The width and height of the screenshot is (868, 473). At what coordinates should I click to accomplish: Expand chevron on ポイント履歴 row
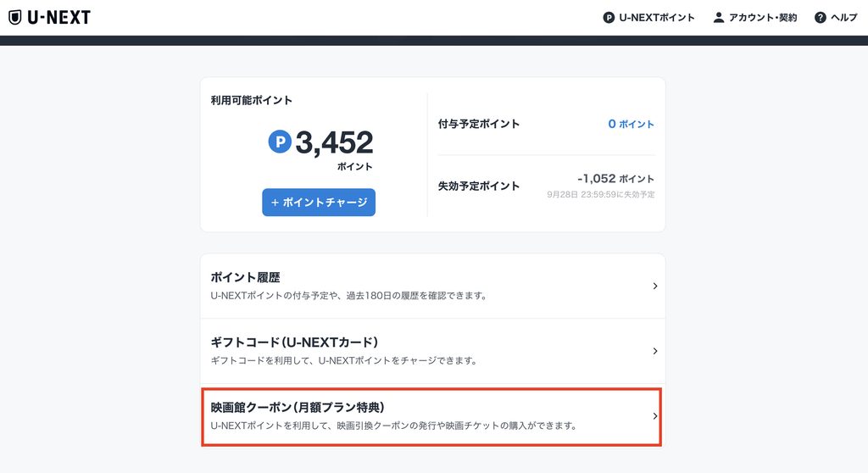655,286
